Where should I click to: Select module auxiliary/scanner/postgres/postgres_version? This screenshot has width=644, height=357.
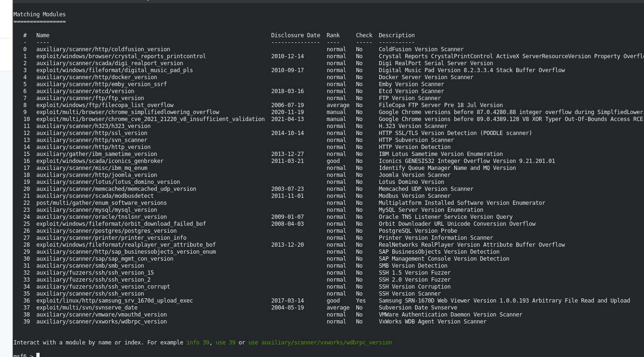click(x=106, y=231)
